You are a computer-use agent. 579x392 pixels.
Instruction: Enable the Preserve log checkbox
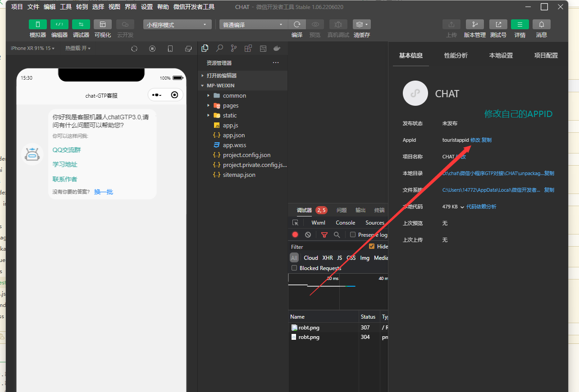click(x=353, y=234)
